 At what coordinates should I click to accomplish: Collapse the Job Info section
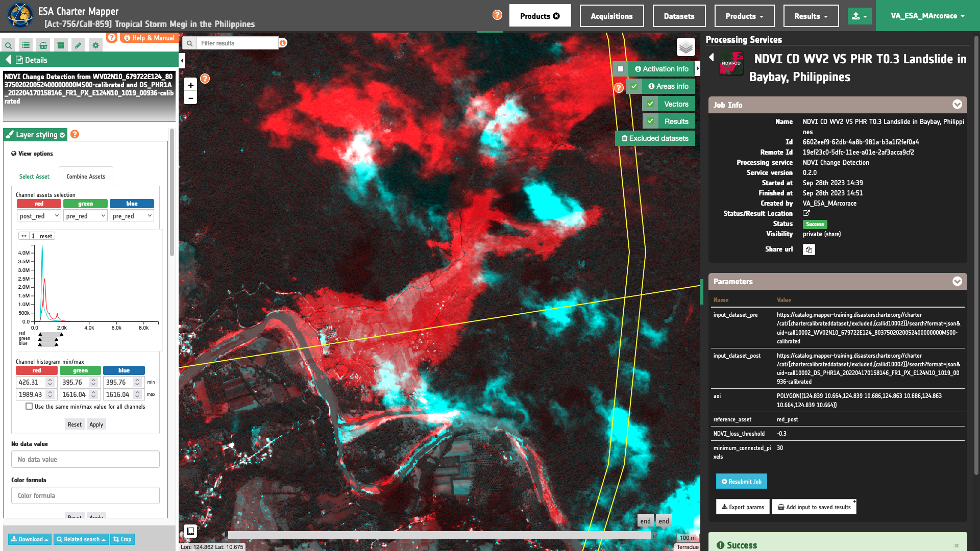957,105
